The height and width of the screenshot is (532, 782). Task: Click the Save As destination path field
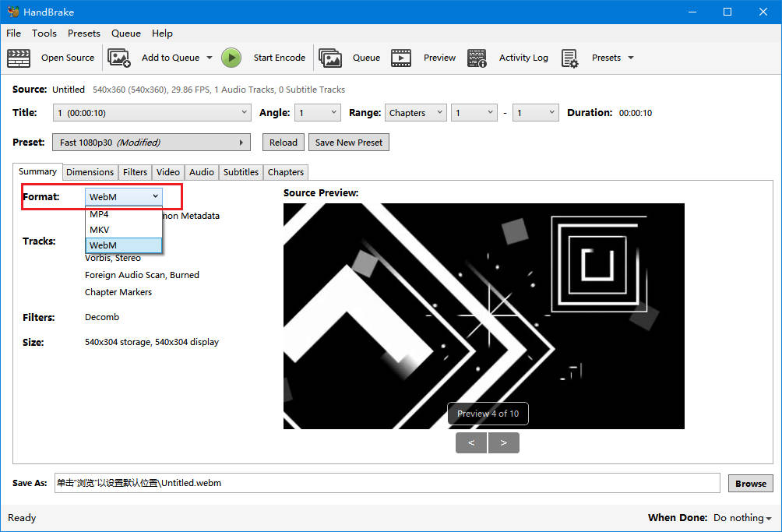(x=387, y=483)
